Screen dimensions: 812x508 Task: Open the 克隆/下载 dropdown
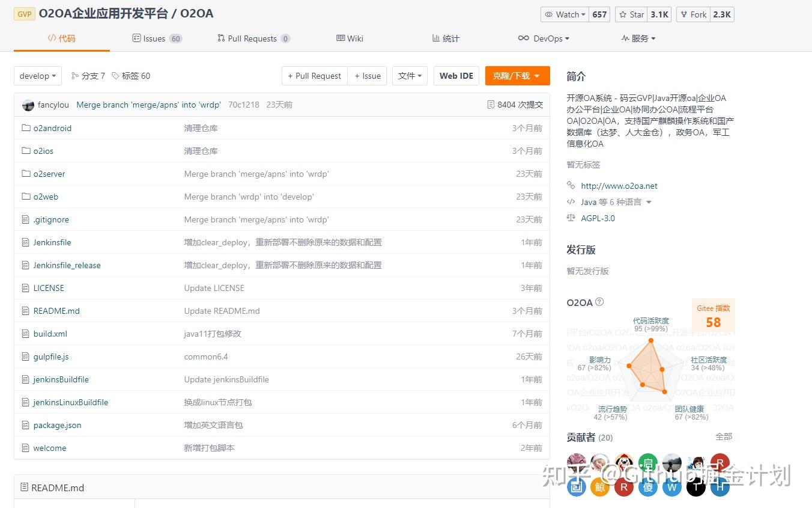(x=517, y=76)
